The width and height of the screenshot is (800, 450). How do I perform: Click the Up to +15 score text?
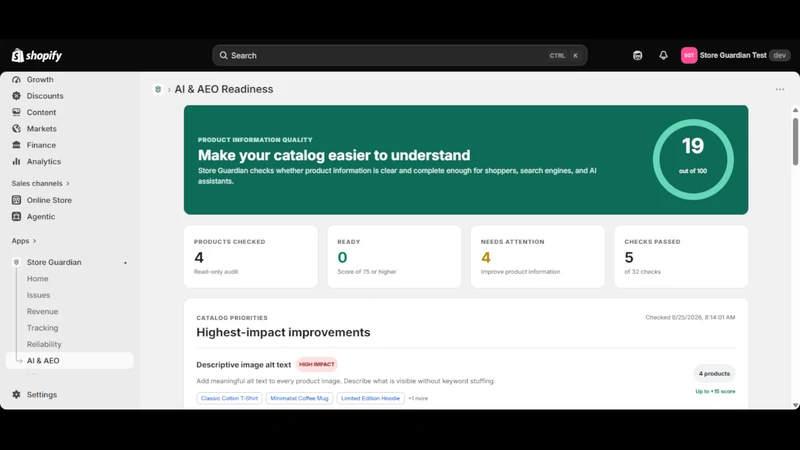tap(715, 391)
